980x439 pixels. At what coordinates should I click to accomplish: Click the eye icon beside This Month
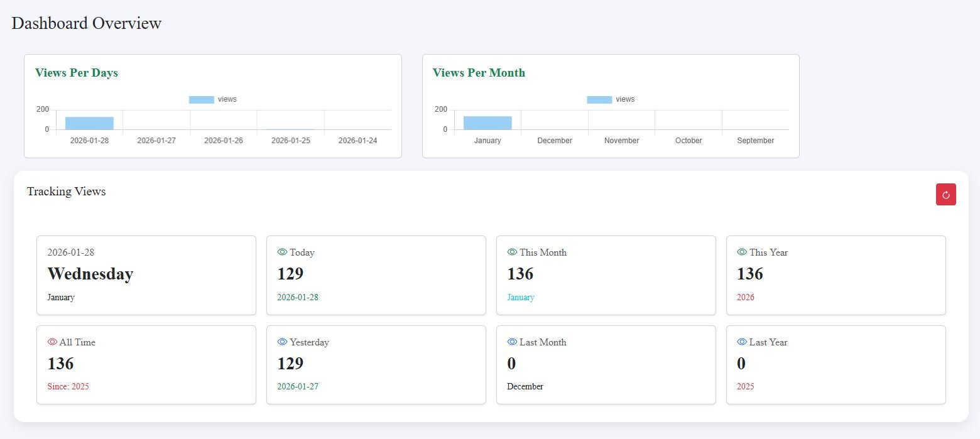point(512,252)
